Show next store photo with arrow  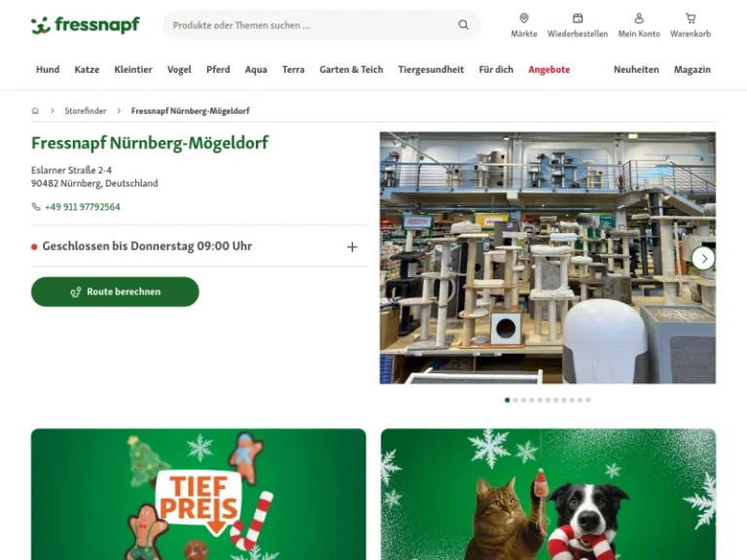(x=703, y=259)
